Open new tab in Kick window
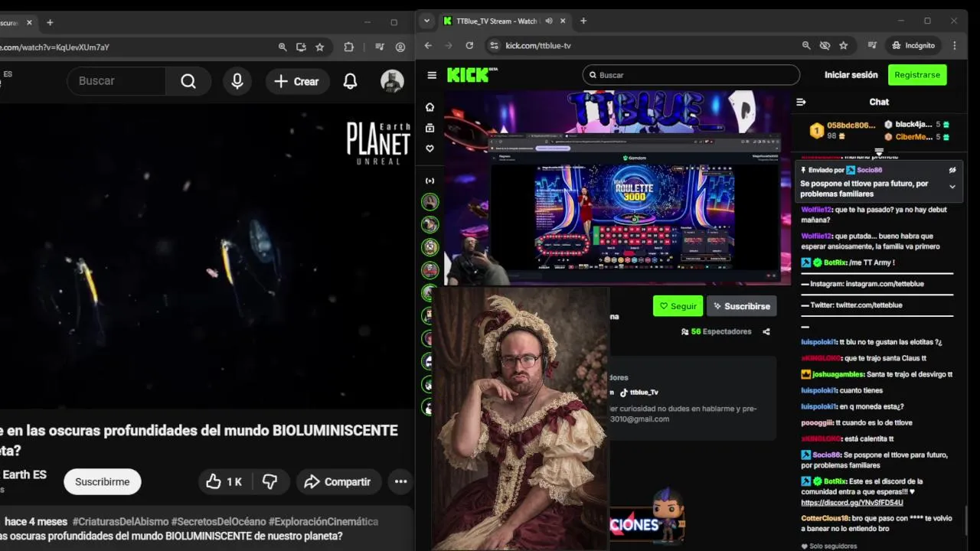Viewport: 980px width, 551px height. click(583, 21)
